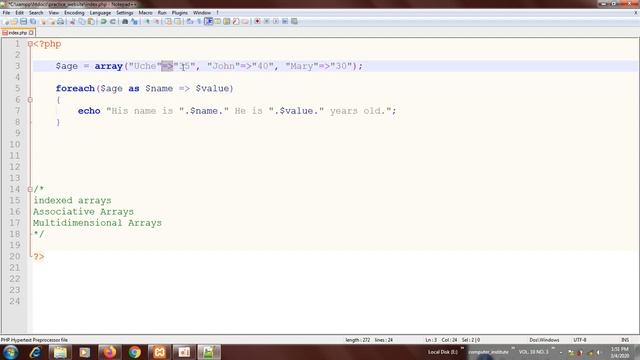Open the Macro menu
Screen dimensions: 640x360
pyautogui.click(x=145, y=13)
